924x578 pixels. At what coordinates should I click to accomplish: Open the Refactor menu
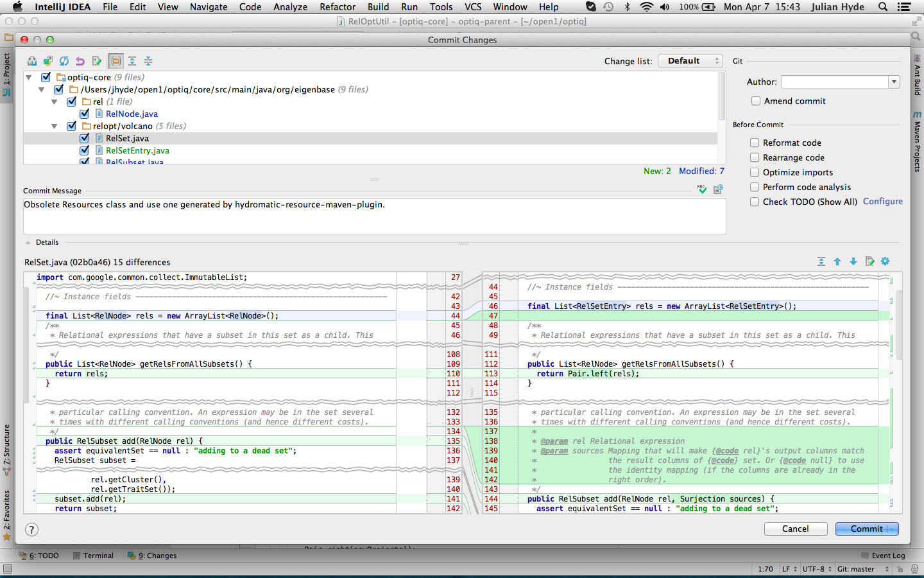pyautogui.click(x=338, y=7)
